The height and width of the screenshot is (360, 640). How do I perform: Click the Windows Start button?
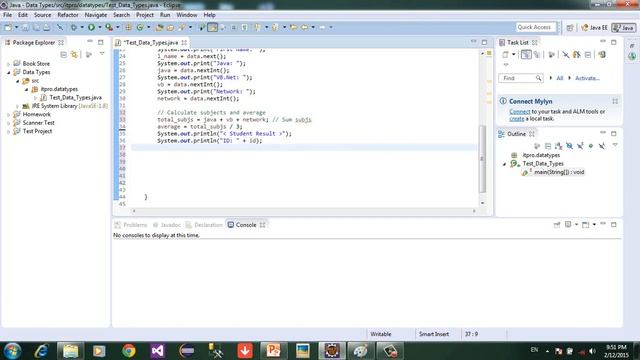point(12,351)
